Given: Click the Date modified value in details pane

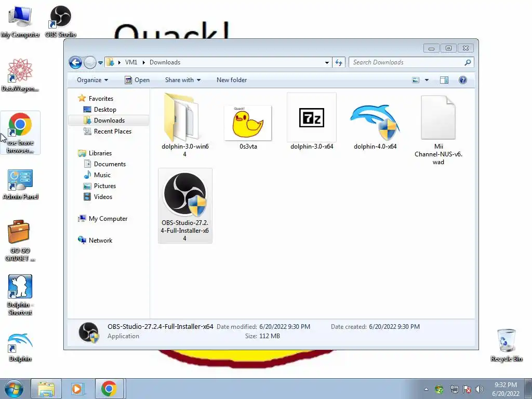Looking at the screenshot, I should click(285, 327).
